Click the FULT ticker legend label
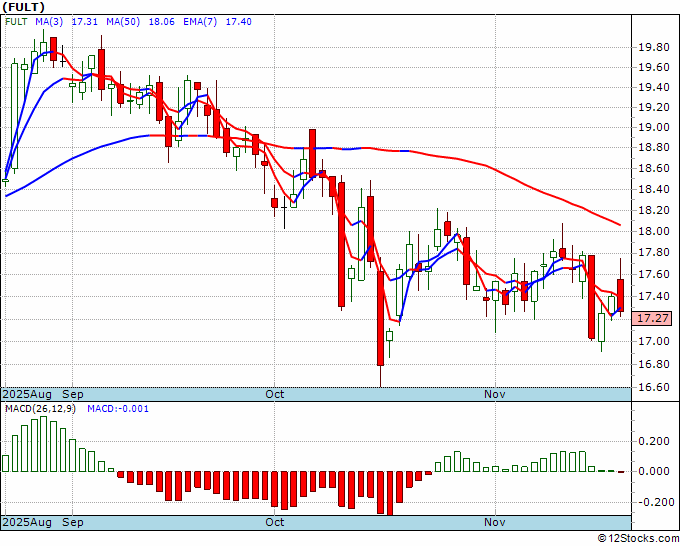The image size is (680, 546). pyautogui.click(x=16, y=22)
